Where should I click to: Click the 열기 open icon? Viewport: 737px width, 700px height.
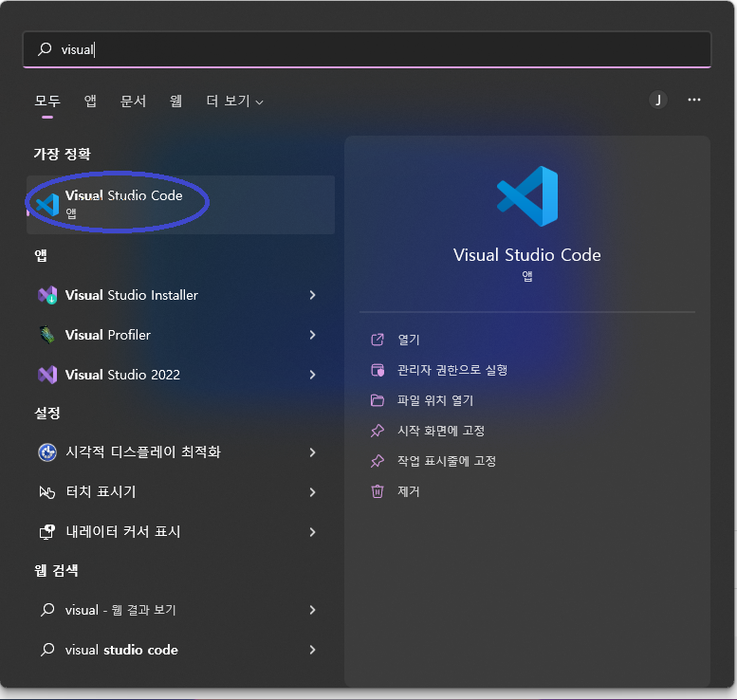378,340
